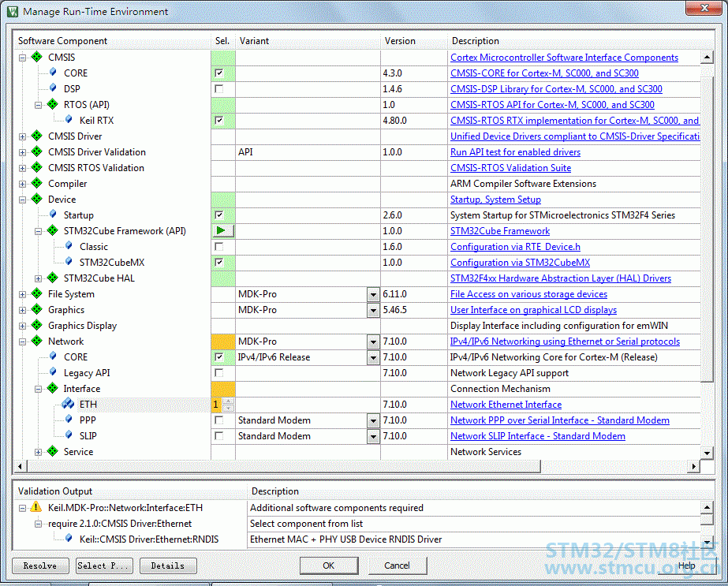Click the multi-instance icon beside ETH
The height and width of the screenshot is (586, 728).
coord(68,404)
